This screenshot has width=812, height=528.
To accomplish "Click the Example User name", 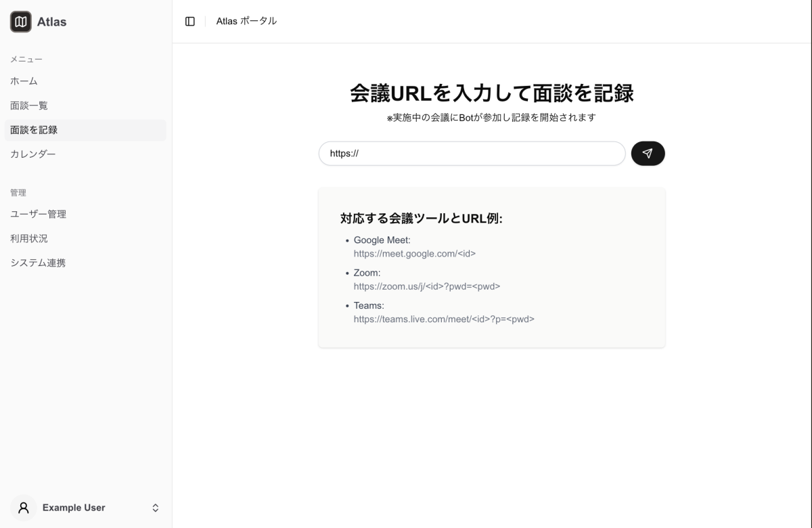I will pos(74,508).
